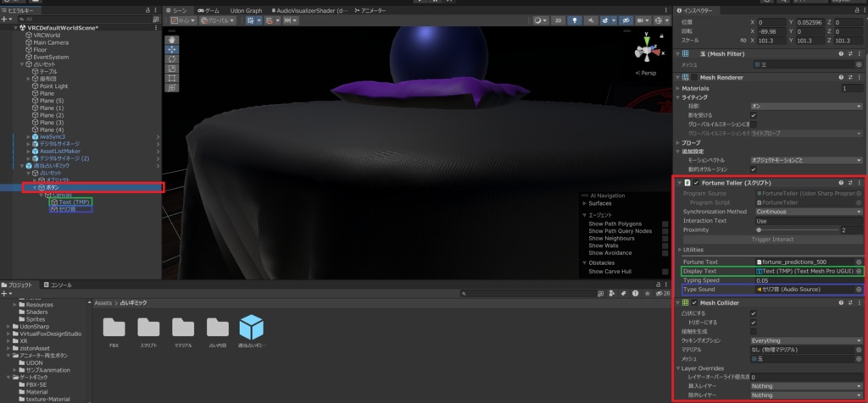Toggle hidden objects visibility icon in scene toolbar

point(626,20)
